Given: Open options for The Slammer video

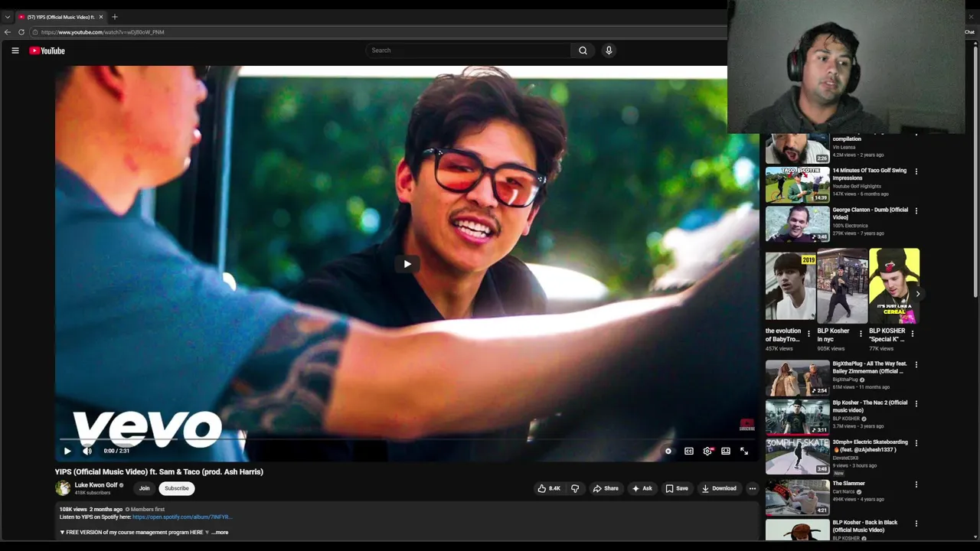Looking at the screenshot, I should [x=916, y=484].
